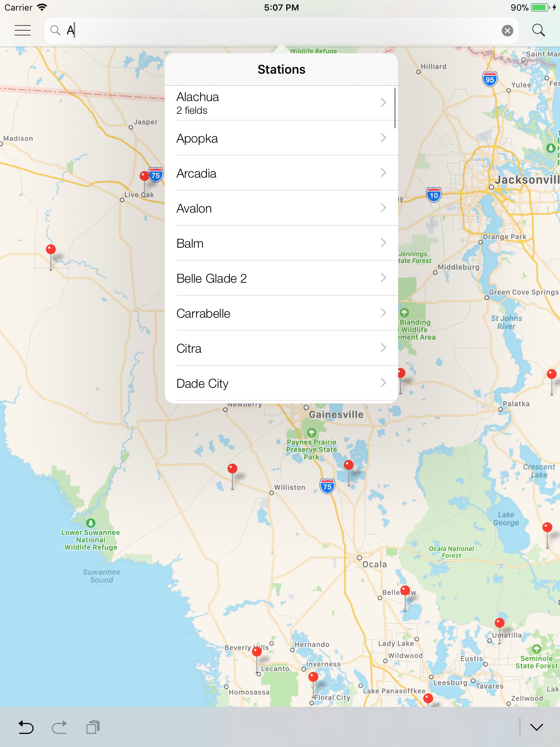Tap the 'Ocala National Forest' label

point(451,552)
